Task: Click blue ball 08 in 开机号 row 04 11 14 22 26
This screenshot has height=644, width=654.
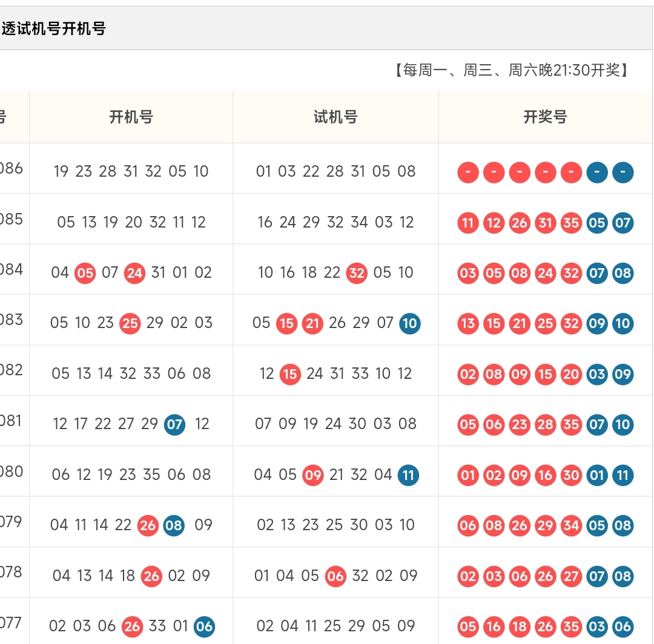Action: (x=174, y=525)
